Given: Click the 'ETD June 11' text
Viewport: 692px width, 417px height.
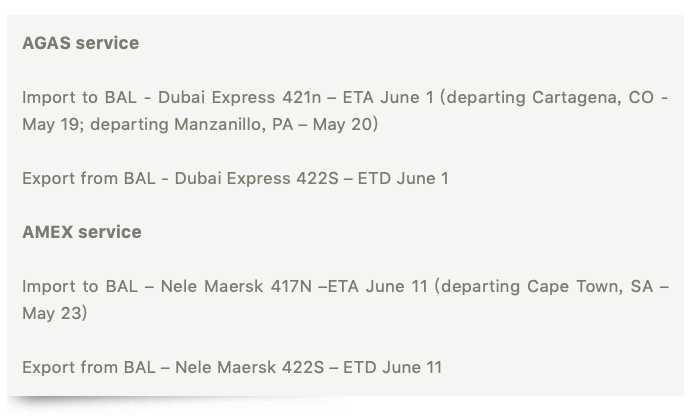Looking at the screenshot, I should click(393, 368).
